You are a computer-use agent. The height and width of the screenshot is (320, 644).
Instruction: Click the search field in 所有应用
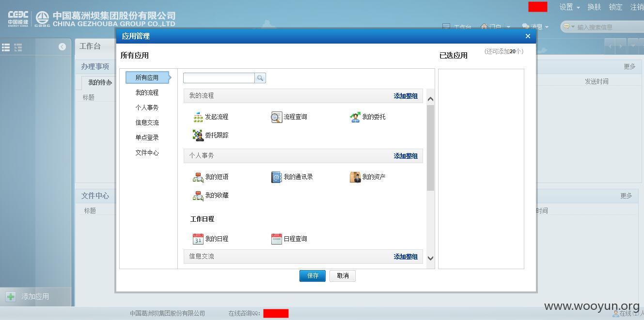coord(219,78)
